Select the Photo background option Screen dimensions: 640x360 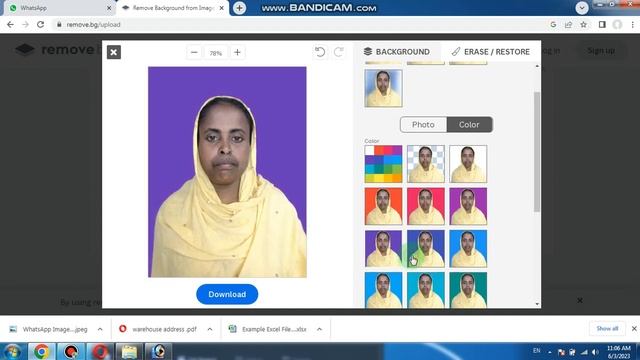point(423,124)
